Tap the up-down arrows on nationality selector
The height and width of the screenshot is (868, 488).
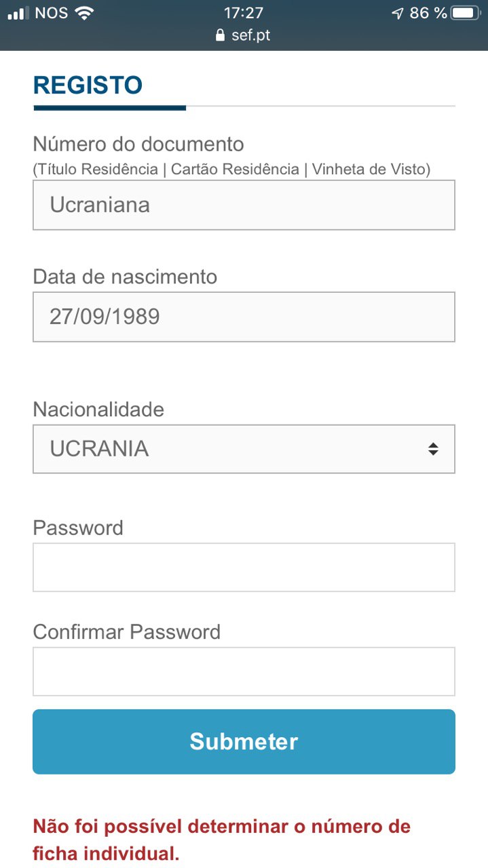[x=432, y=449]
